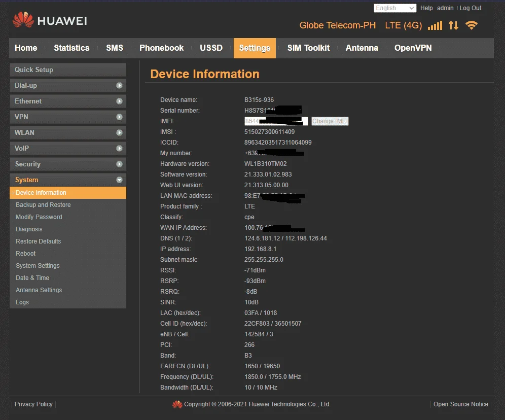The image size is (505, 420).
Task: Open Modify Password page
Action: click(x=39, y=217)
